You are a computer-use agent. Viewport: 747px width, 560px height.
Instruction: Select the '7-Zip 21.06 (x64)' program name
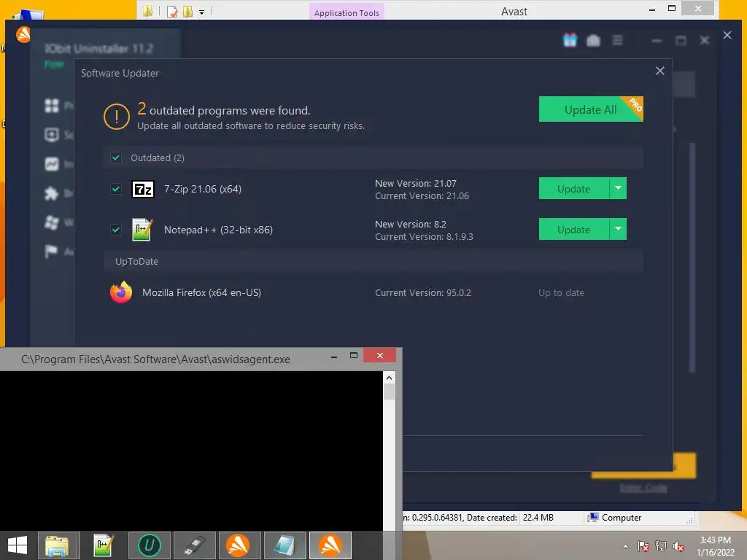tap(203, 189)
